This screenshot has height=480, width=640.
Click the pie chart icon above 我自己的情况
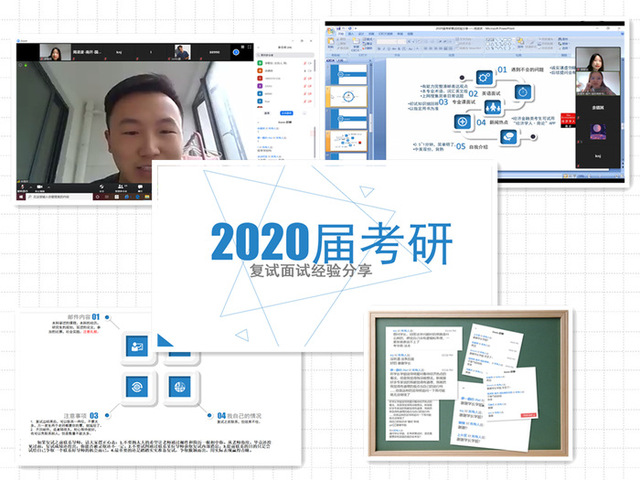[x=178, y=385]
